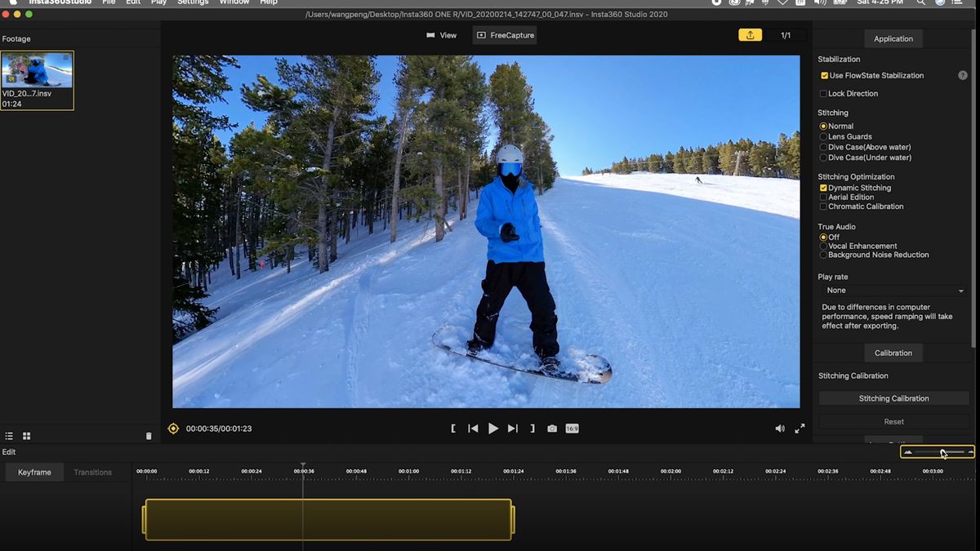Delete footage with the trash icon

[149, 436]
